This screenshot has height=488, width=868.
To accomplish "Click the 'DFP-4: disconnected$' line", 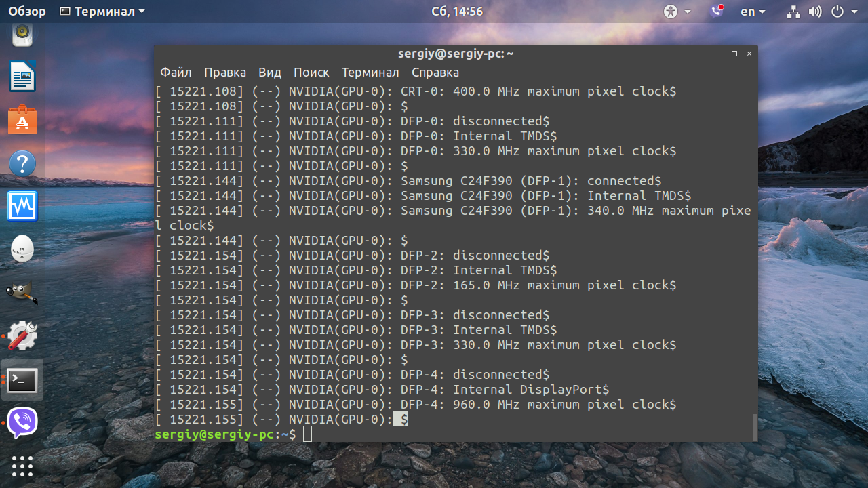I will coord(475,374).
